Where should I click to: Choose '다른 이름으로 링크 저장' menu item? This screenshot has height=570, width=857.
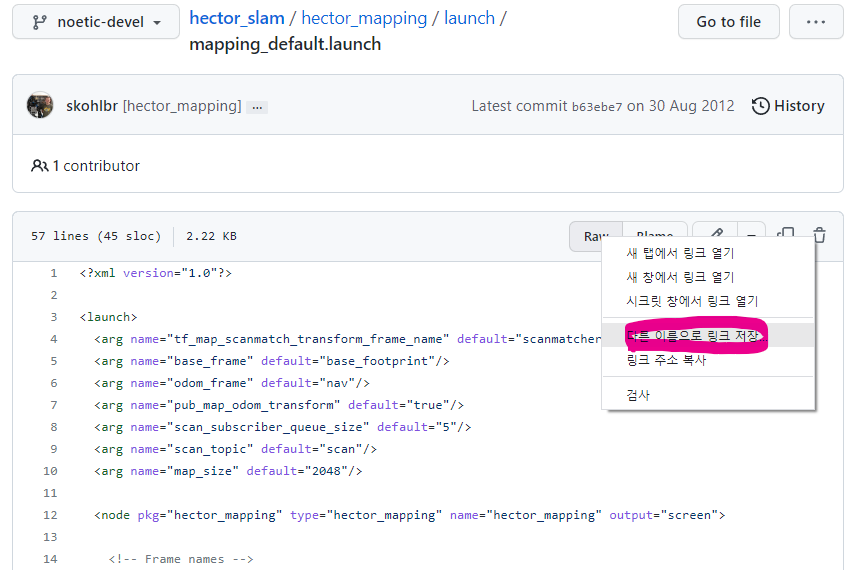pos(708,336)
